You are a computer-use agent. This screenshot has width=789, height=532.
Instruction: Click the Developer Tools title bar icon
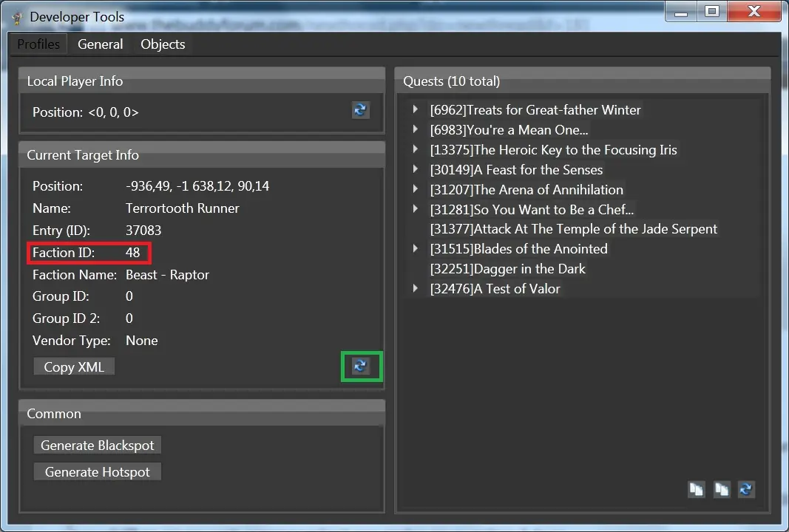coord(16,16)
